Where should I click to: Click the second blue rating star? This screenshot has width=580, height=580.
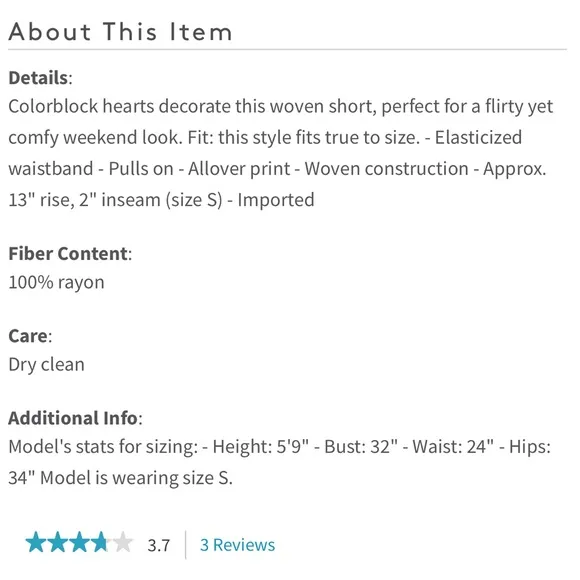click(58, 543)
